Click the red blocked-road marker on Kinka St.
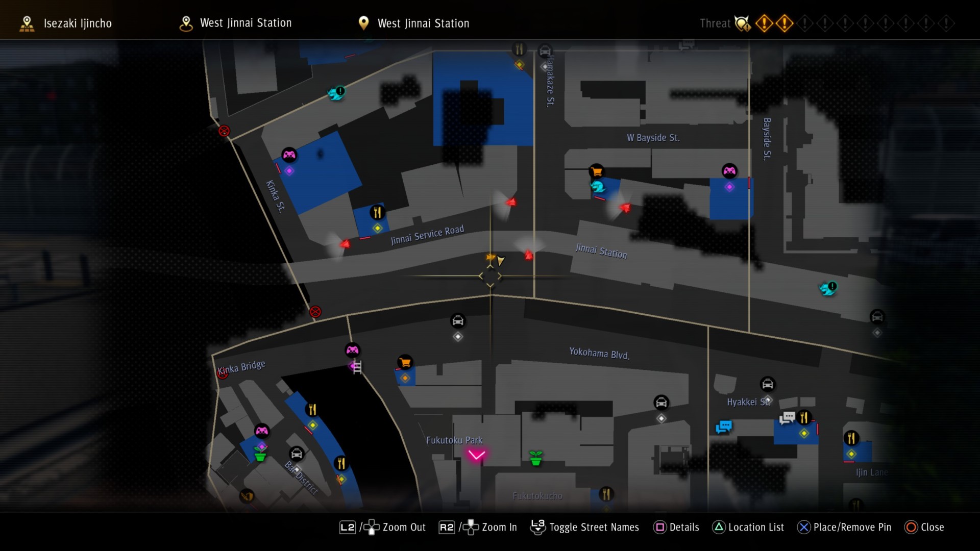This screenshot has height=551, width=980. [x=224, y=131]
